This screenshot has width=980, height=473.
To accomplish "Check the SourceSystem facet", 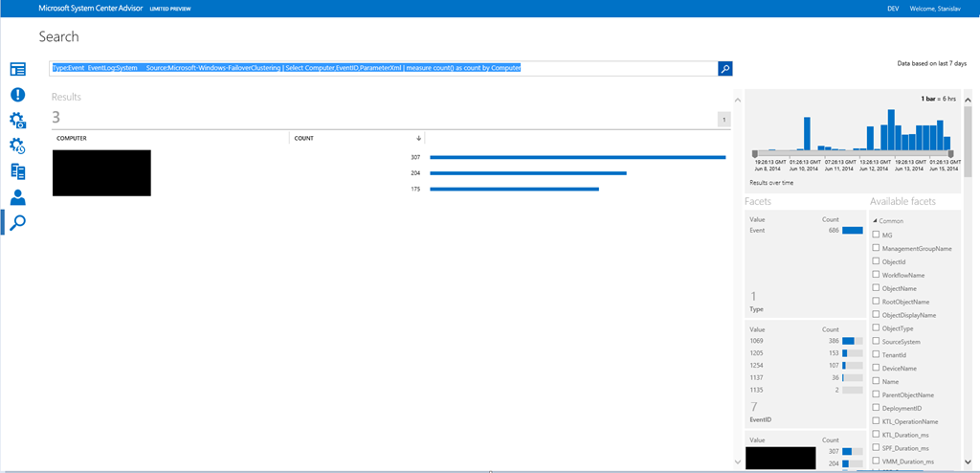I will coord(876,342).
